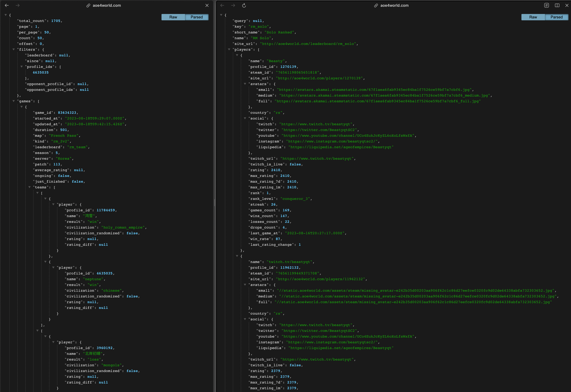Select Parsed view in the left pane
571x392 pixels.
pos(197,17)
